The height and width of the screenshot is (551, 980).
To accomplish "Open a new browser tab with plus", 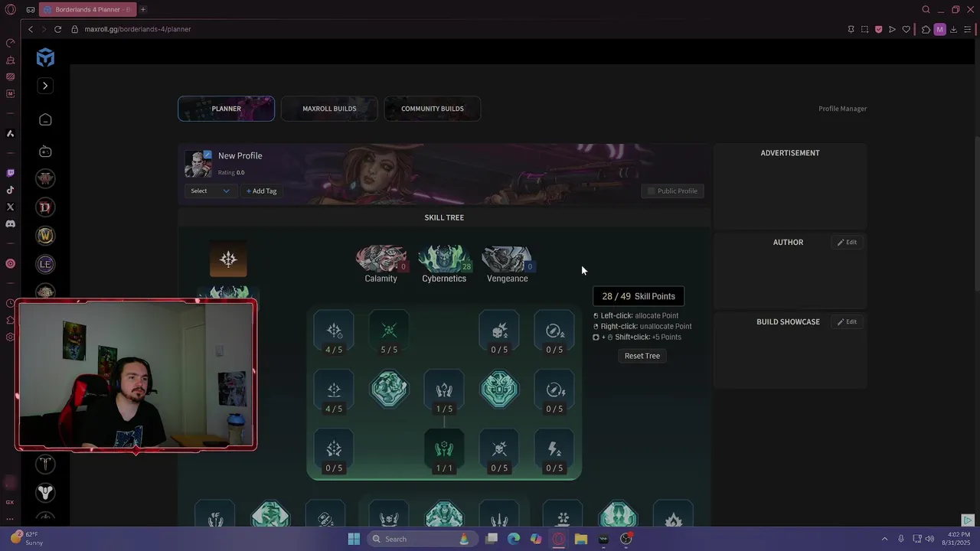I will tap(143, 9).
